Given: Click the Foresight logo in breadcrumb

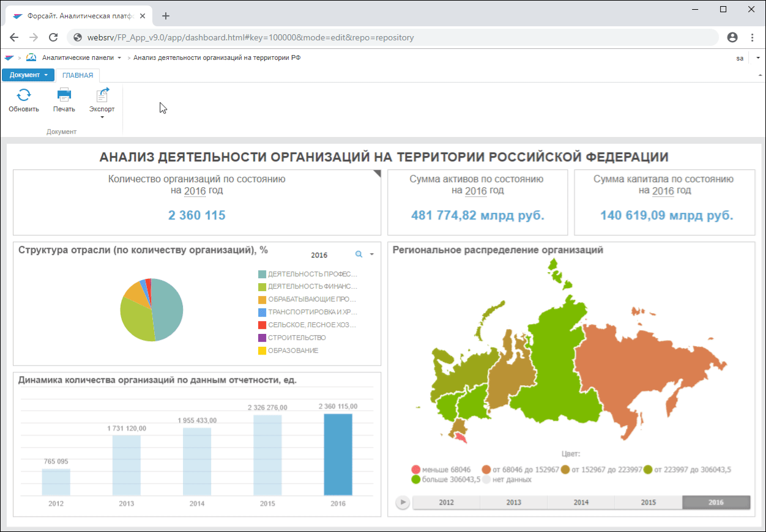Looking at the screenshot, I should pyautogui.click(x=9, y=57).
